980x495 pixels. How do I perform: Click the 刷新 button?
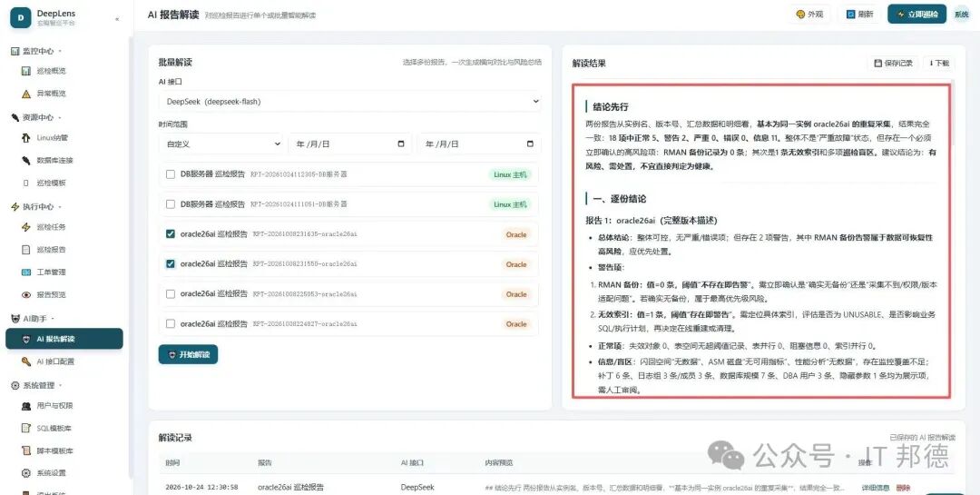coord(859,14)
